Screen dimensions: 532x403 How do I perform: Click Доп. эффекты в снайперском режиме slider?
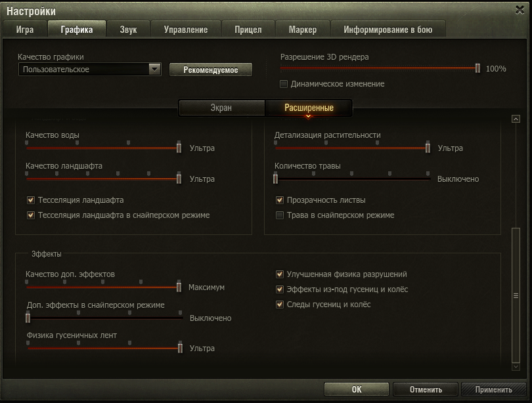(x=28, y=318)
